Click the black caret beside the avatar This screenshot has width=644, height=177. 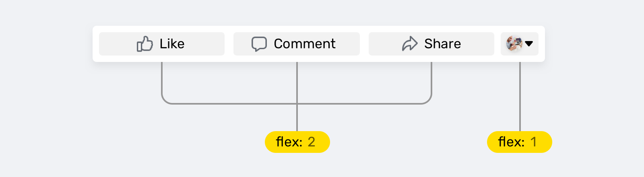tap(529, 44)
